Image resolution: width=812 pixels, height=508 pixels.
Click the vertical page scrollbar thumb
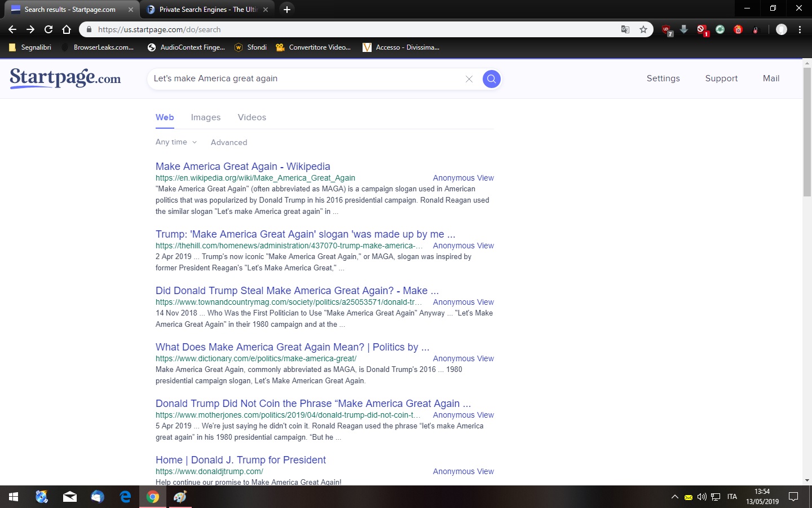[x=807, y=131]
